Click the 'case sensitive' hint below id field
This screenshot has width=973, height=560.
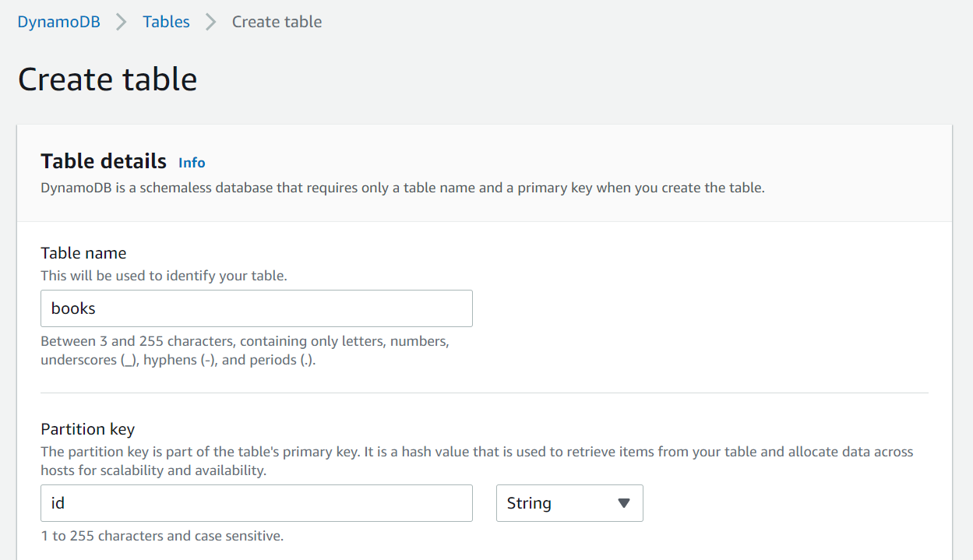coord(162,536)
